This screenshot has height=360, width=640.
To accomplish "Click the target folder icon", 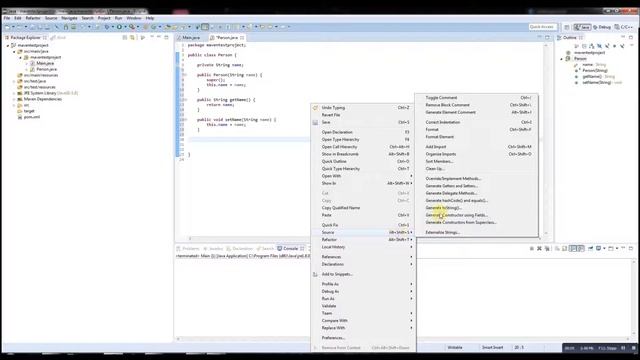I will click(x=20, y=111).
